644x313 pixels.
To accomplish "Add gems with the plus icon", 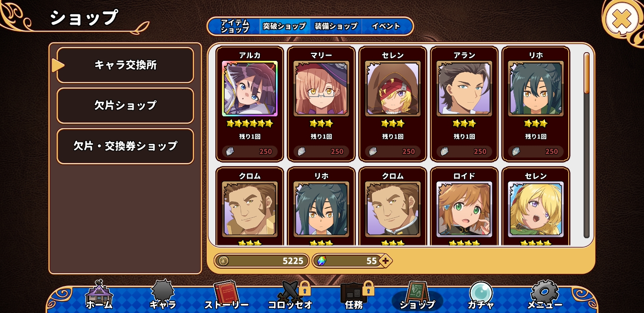I will [385, 261].
